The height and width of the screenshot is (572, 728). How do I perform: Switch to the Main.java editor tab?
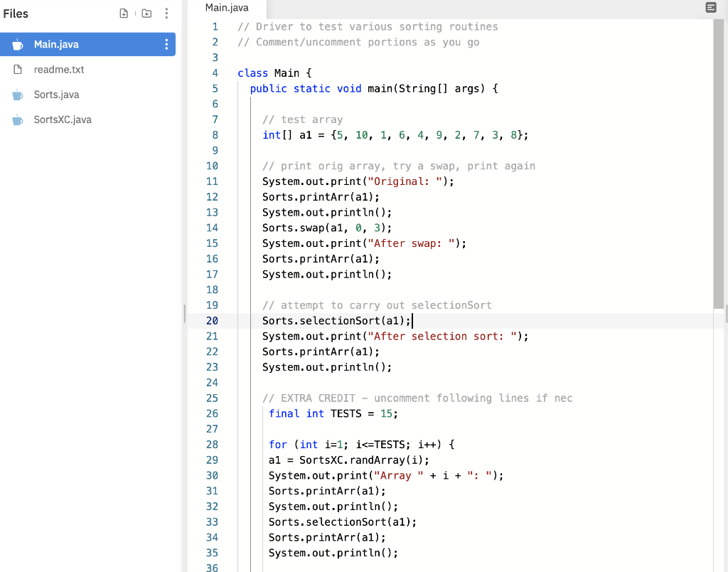227,8
